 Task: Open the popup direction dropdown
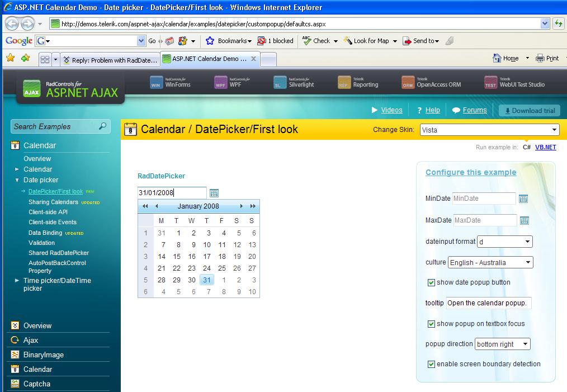[x=502, y=344]
